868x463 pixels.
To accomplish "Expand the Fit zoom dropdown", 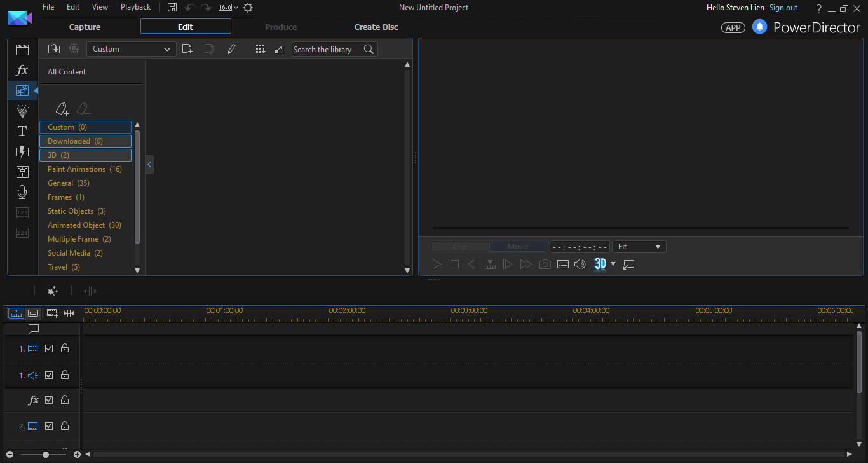I will pyautogui.click(x=639, y=247).
